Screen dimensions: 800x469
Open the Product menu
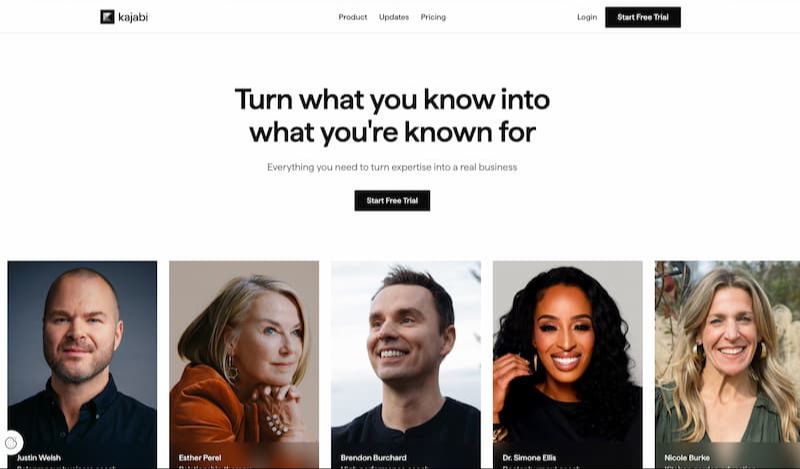353,17
